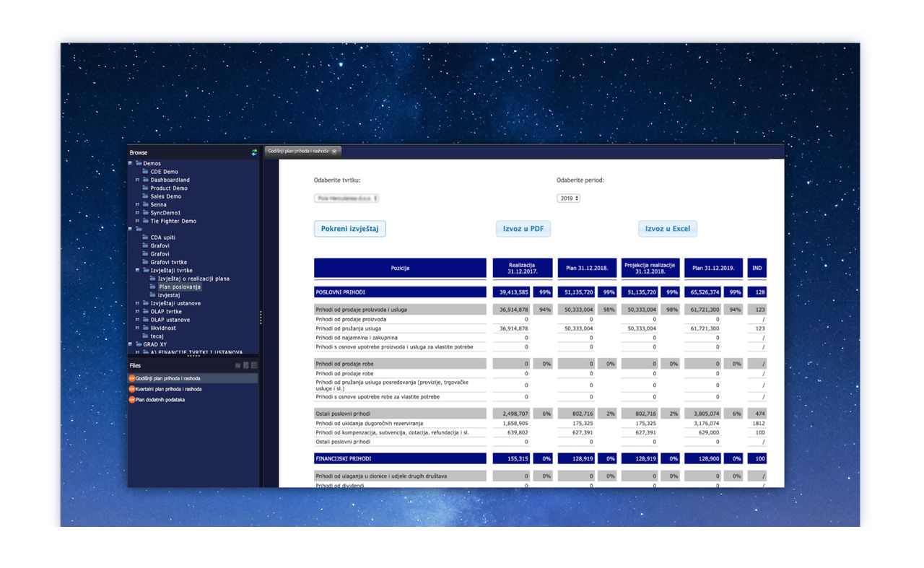The width and height of the screenshot is (924, 568).
Task: Click the edit icon in Files panel header
Action: coord(246,366)
